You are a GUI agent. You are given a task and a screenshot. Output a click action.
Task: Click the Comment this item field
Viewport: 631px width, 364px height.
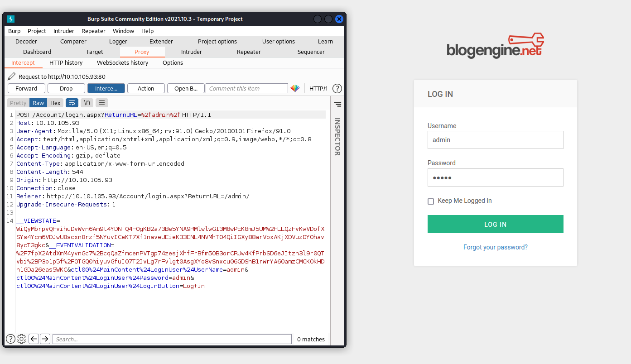point(247,88)
